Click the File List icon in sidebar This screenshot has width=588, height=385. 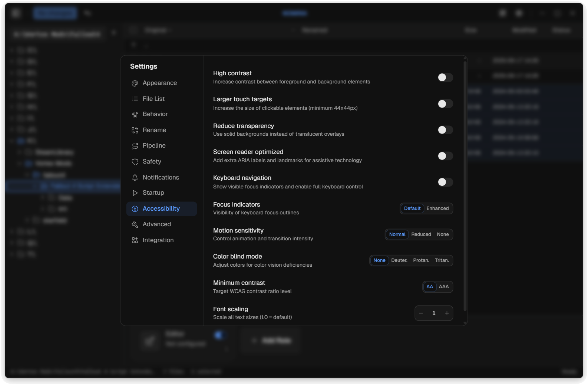coord(135,99)
